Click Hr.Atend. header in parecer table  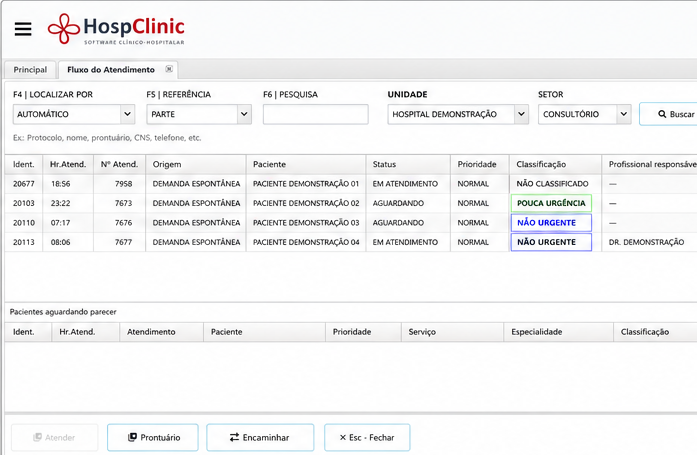pos(85,332)
